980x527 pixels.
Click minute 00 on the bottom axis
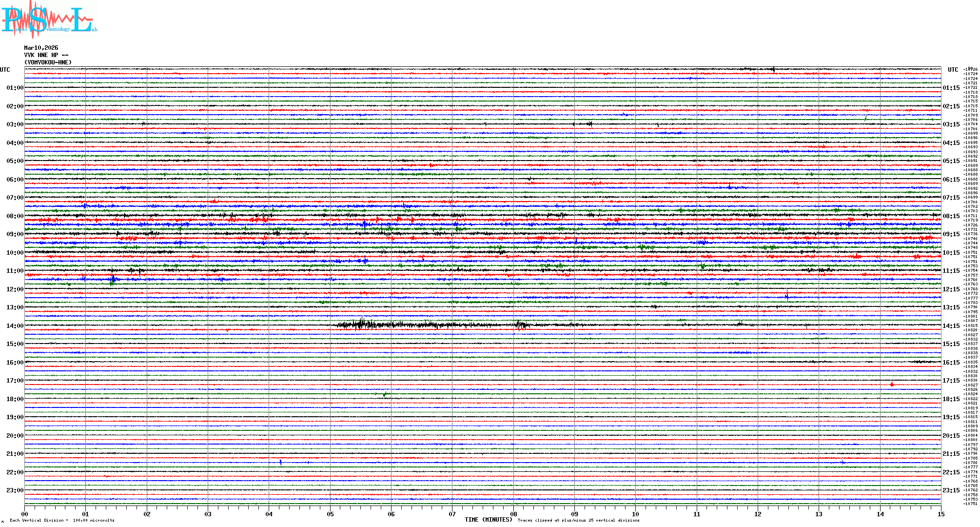[25, 514]
